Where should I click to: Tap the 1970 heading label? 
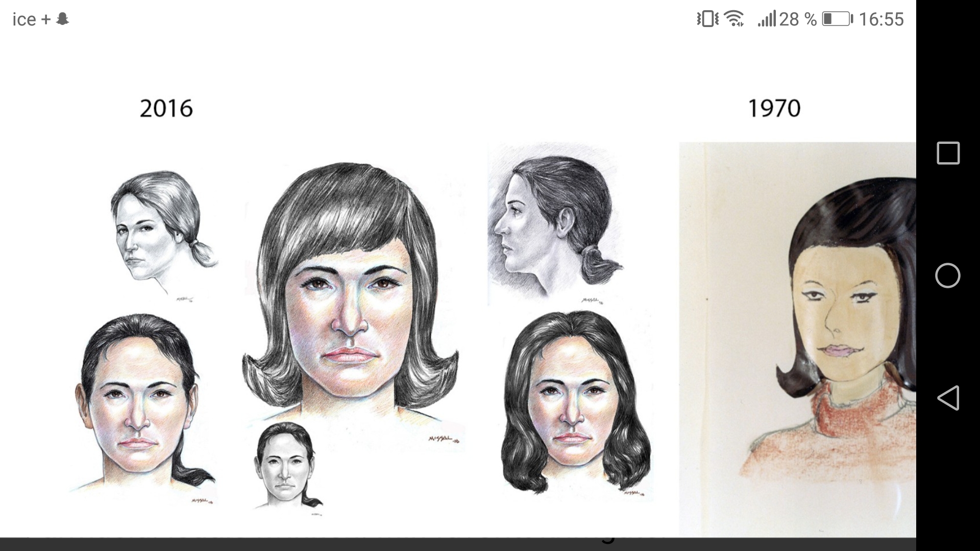click(x=774, y=109)
